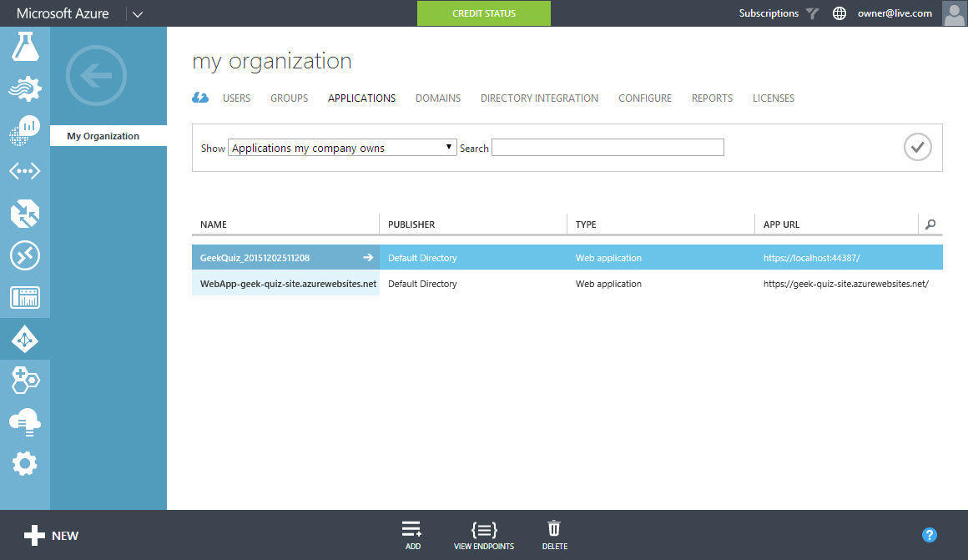Open the Applications my company owns dropdown
968x560 pixels.
point(342,147)
